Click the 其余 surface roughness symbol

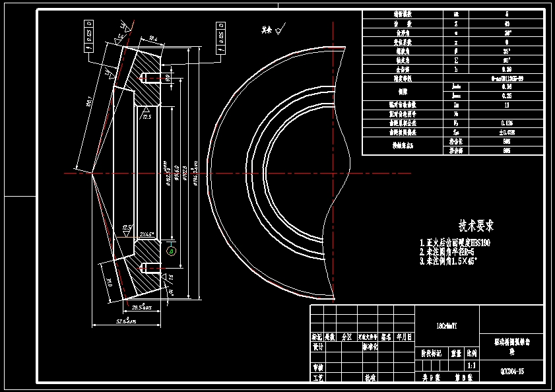coord(273,30)
